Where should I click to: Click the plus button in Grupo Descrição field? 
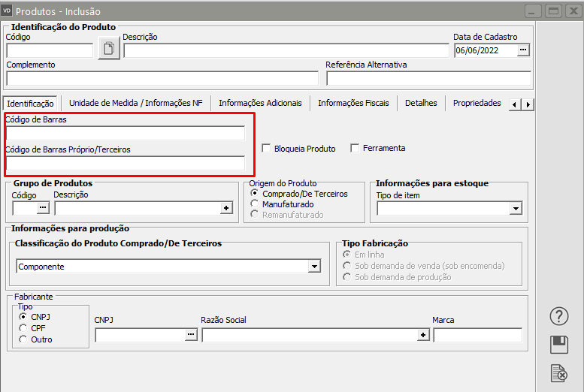coord(225,208)
